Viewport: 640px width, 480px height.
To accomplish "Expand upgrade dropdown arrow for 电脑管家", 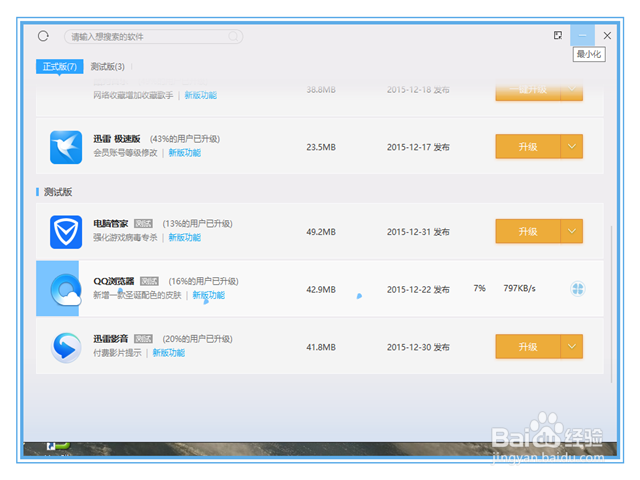I will point(572,231).
